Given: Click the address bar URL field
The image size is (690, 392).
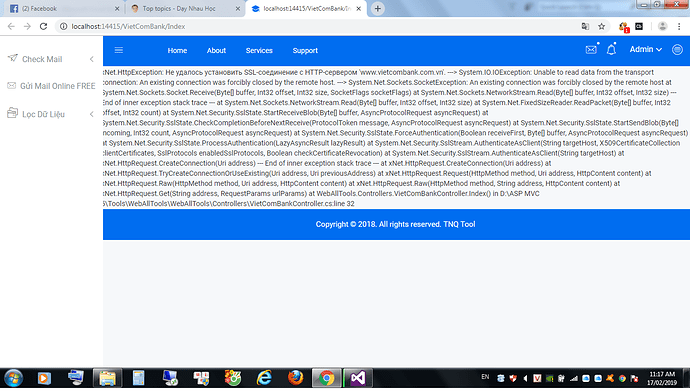Looking at the screenshot, I should [x=317, y=26].
